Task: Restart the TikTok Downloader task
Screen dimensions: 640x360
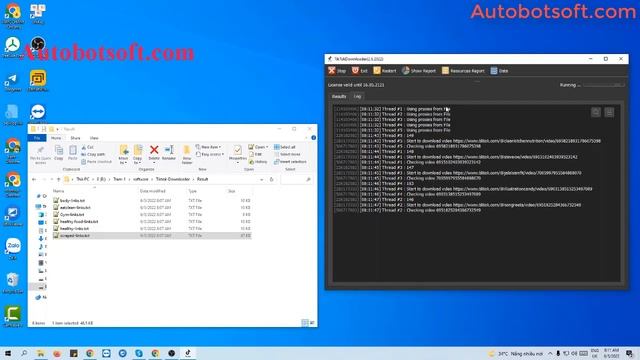Action: [x=384, y=71]
